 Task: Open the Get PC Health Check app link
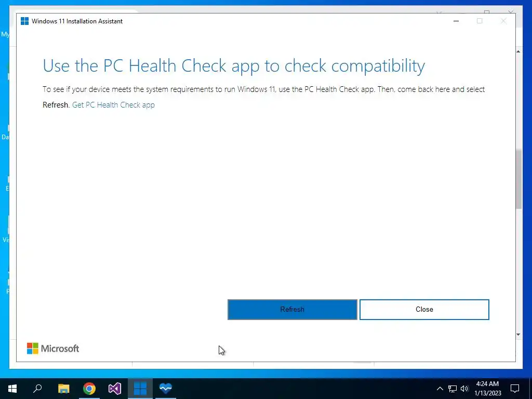click(x=113, y=105)
